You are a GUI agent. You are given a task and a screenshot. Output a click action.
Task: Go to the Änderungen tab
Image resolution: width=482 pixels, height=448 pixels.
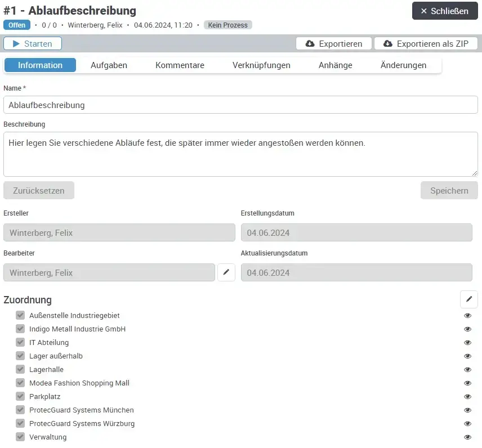pos(403,65)
